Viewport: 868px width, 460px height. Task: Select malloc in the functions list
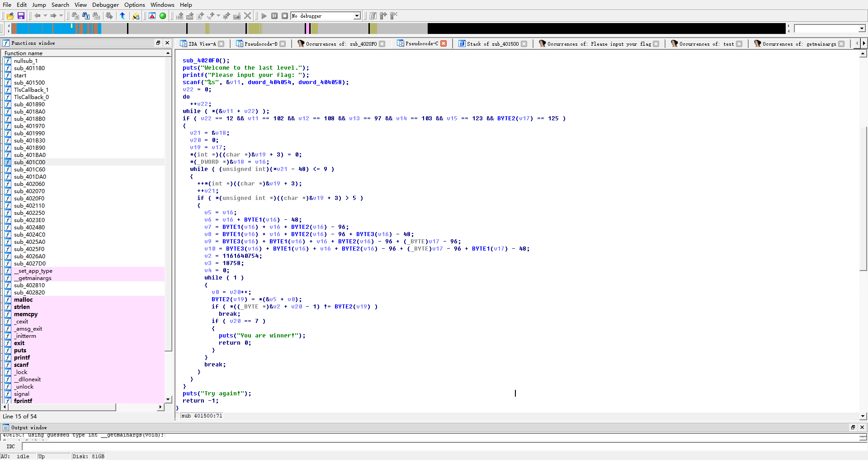pyautogui.click(x=23, y=300)
